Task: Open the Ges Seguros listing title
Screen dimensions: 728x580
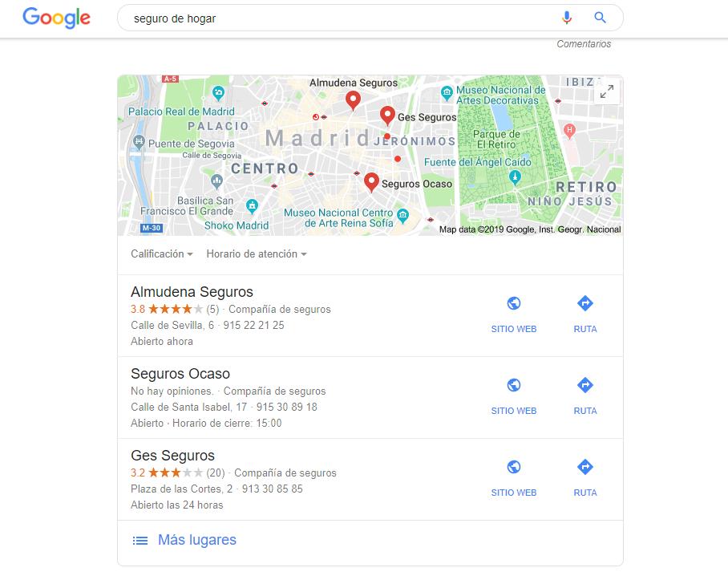Action: click(172, 455)
